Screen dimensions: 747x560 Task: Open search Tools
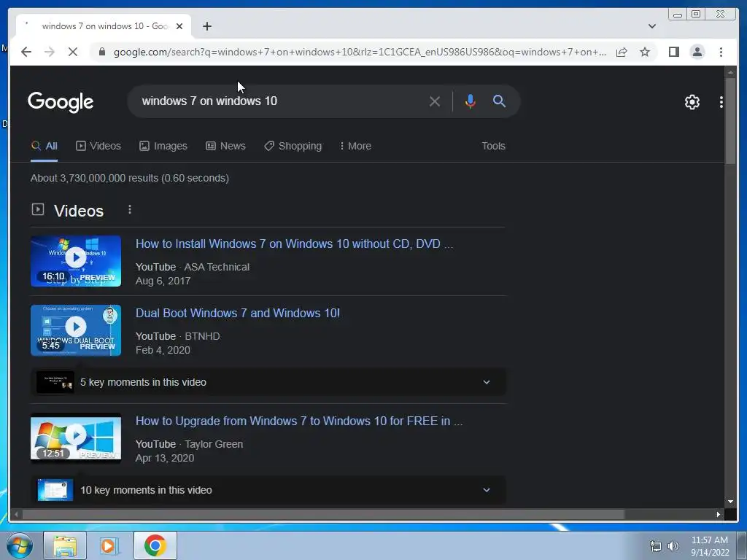493,146
